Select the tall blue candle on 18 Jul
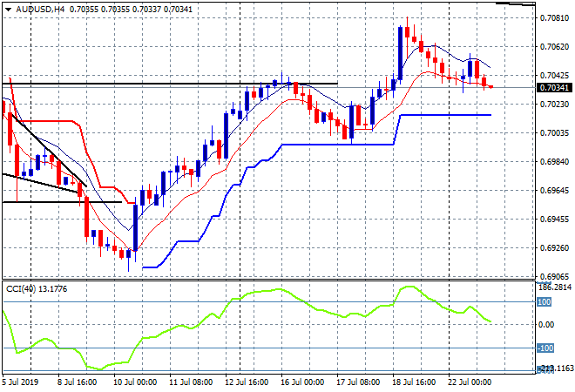This screenshot has width=575, height=392. tap(400, 53)
